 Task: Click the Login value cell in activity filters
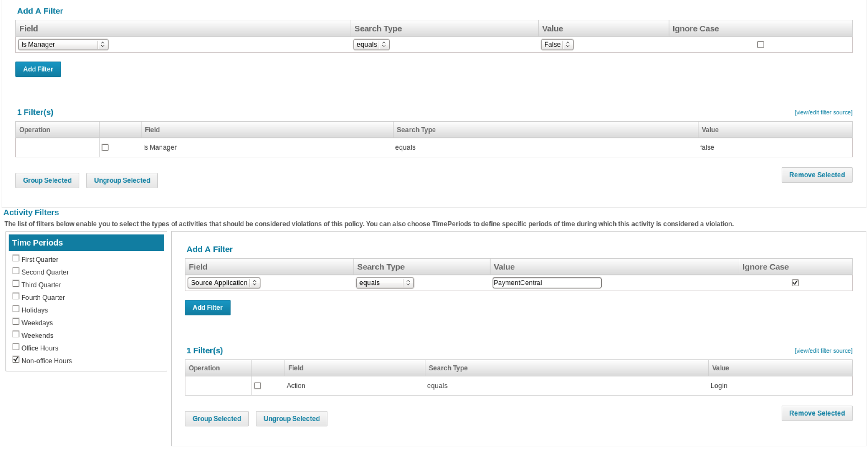click(x=719, y=386)
